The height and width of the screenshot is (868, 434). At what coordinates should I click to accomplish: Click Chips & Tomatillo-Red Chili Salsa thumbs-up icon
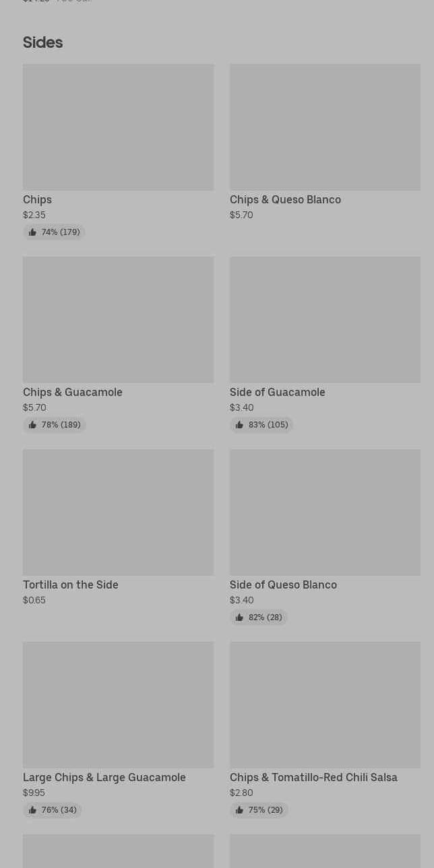[x=239, y=810]
